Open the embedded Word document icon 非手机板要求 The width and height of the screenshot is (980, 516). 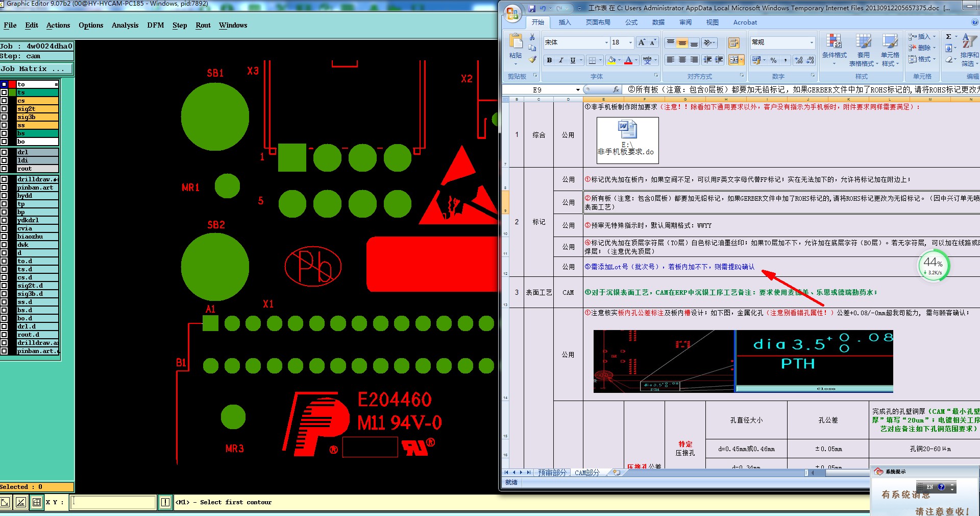[627, 139]
